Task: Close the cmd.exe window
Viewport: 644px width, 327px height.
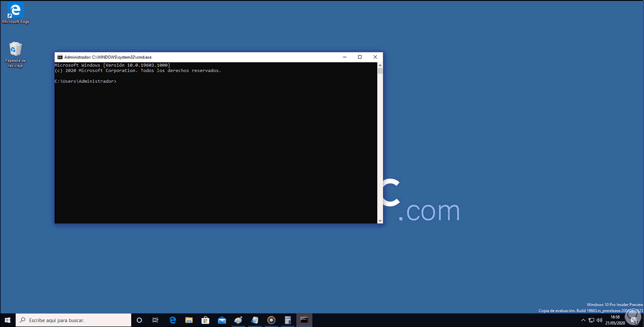Action: (375, 57)
